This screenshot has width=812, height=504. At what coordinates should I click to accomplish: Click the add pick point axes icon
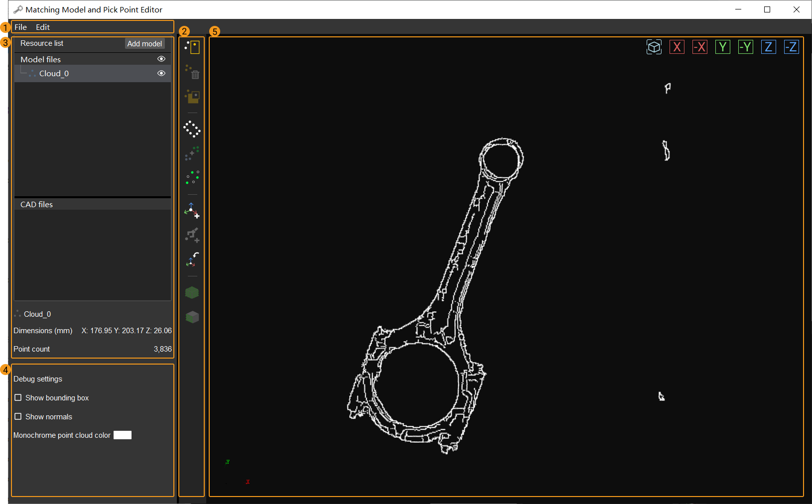point(192,210)
